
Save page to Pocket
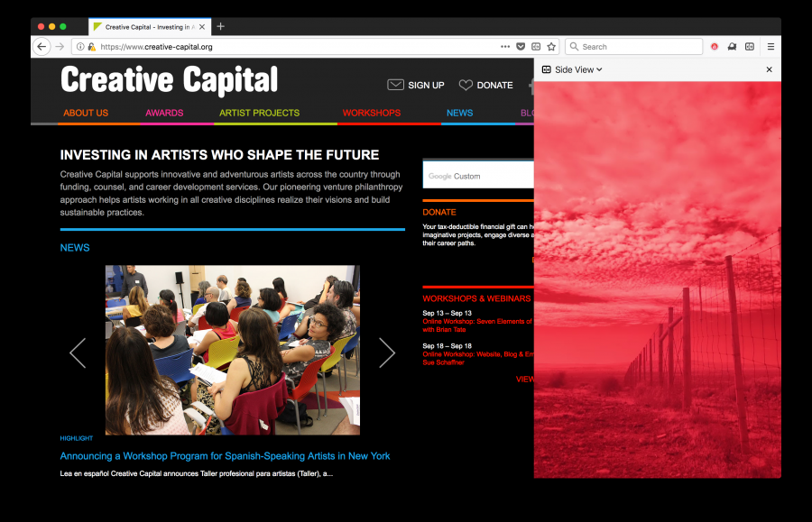click(521, 47)
